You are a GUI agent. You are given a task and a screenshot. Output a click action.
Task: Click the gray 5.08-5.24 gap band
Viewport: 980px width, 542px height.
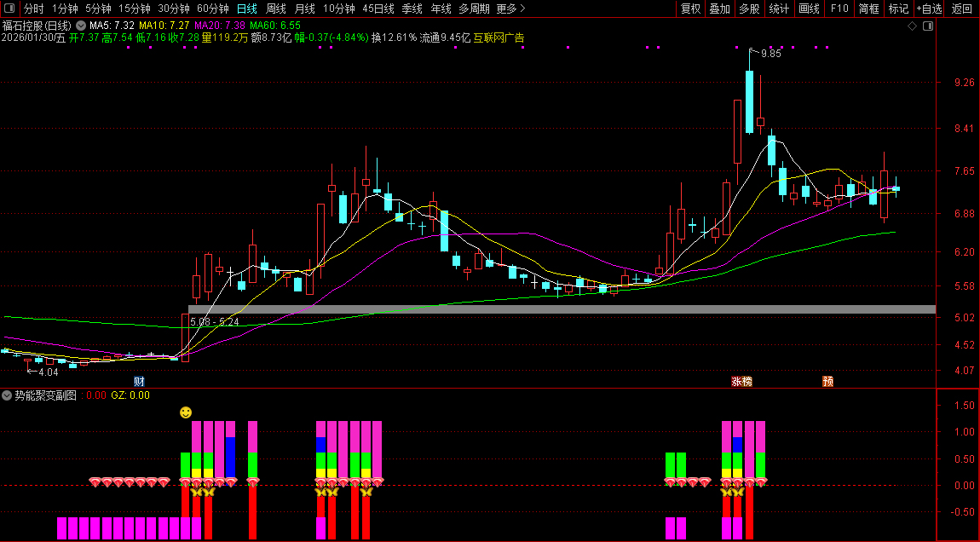click(562, 309)
